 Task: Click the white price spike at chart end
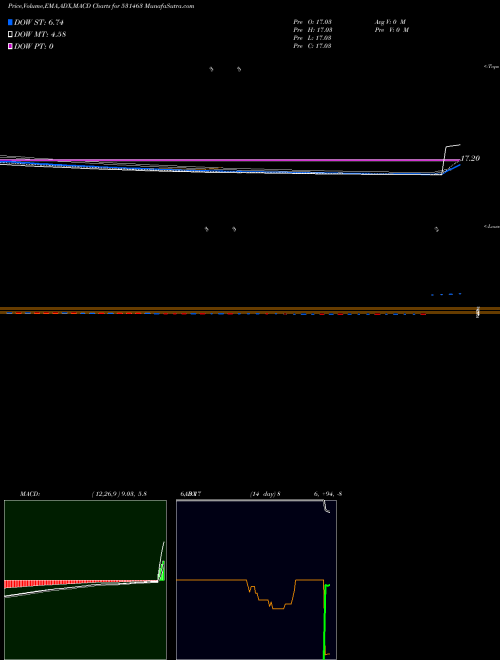coord(450,159)
